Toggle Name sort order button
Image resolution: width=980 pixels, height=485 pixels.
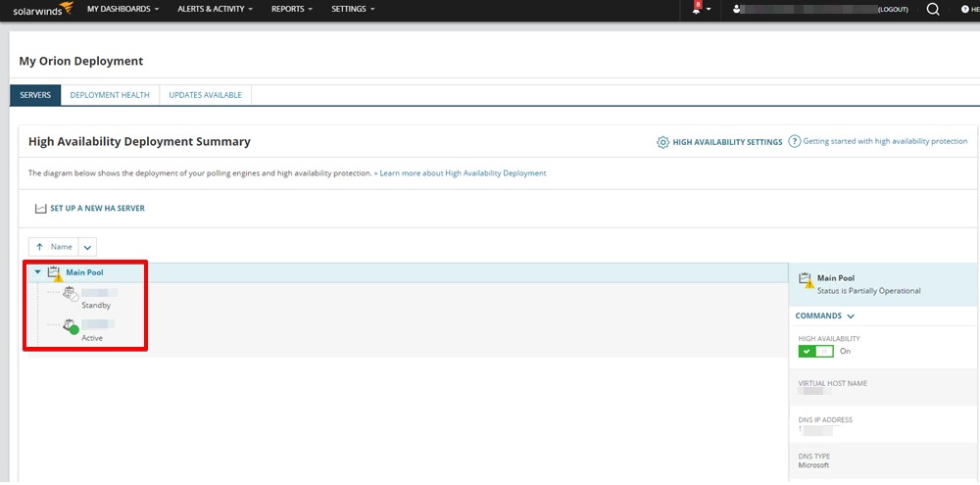tap(53, 247)
